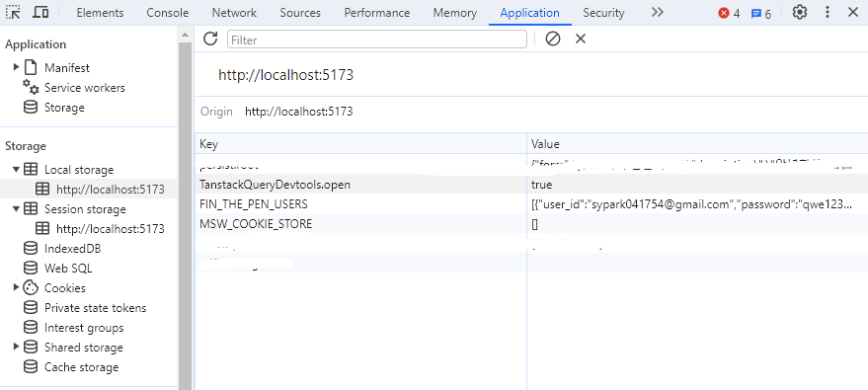Select the TanstackQueryDevtools.open key row
Screen dimensions: 868x390
pos(361,185)
